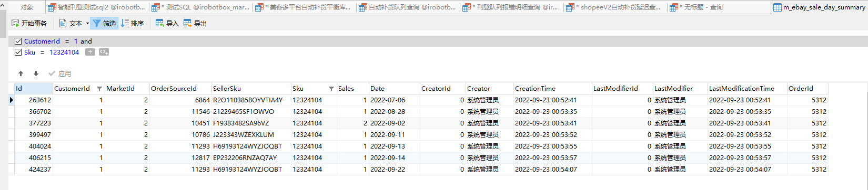Uncheck the CustomerId filter condition checkbox
868x190 pixels.
coord(18,41)
